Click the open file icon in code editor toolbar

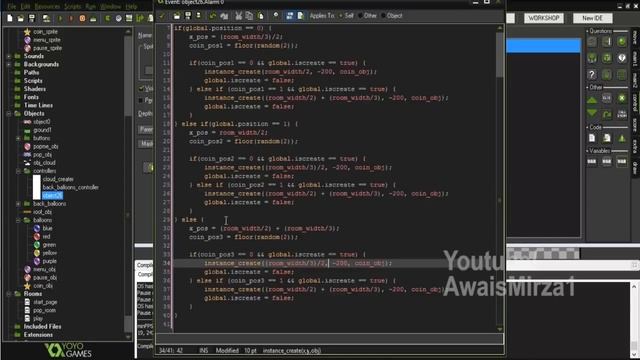tap(177, 16)
